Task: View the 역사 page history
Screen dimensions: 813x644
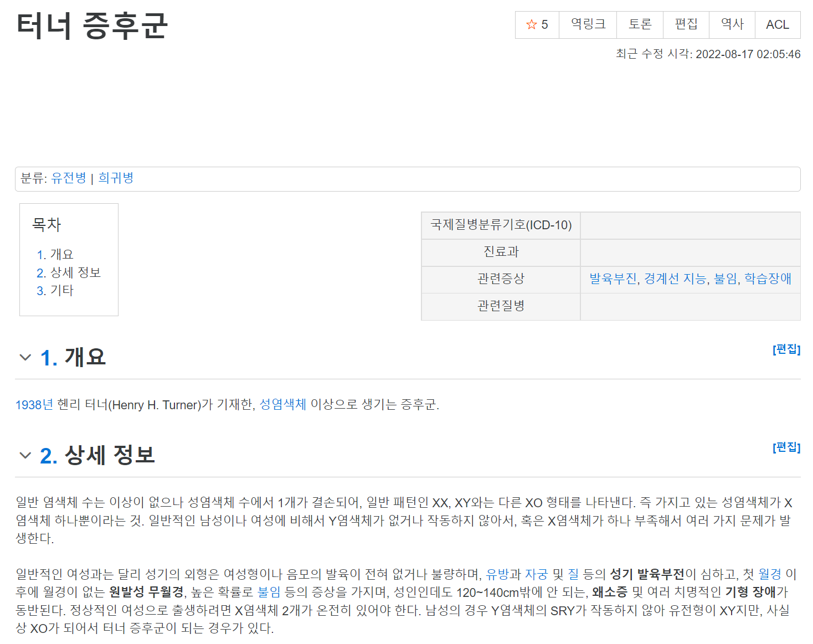Action: 732,25
